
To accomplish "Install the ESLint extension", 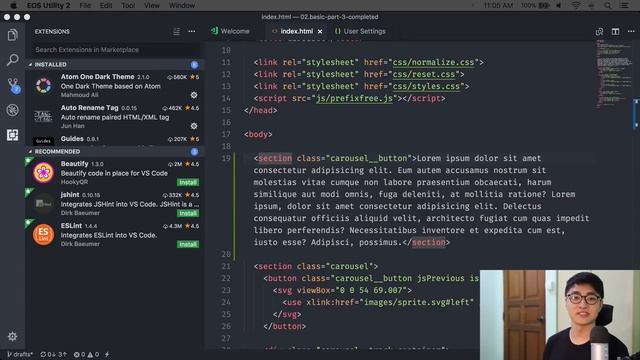I will [188, 244].
